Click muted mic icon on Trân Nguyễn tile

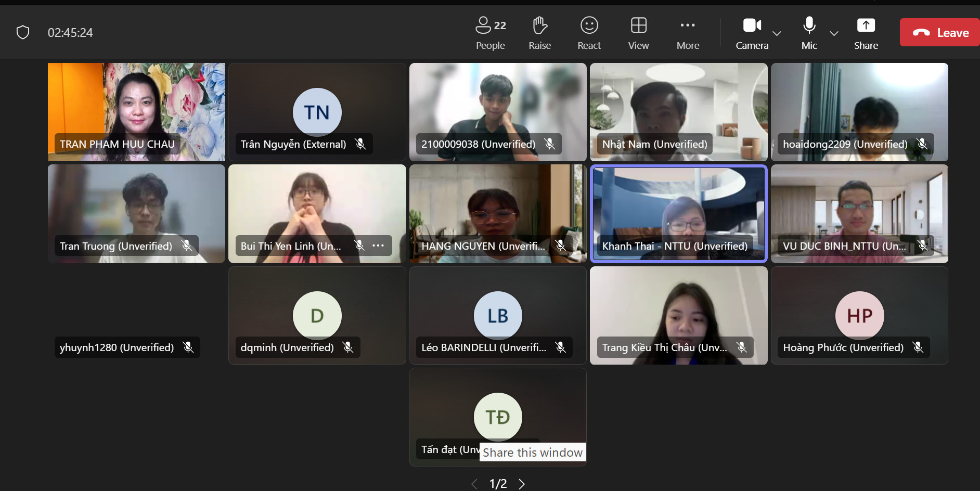(360, 144)
